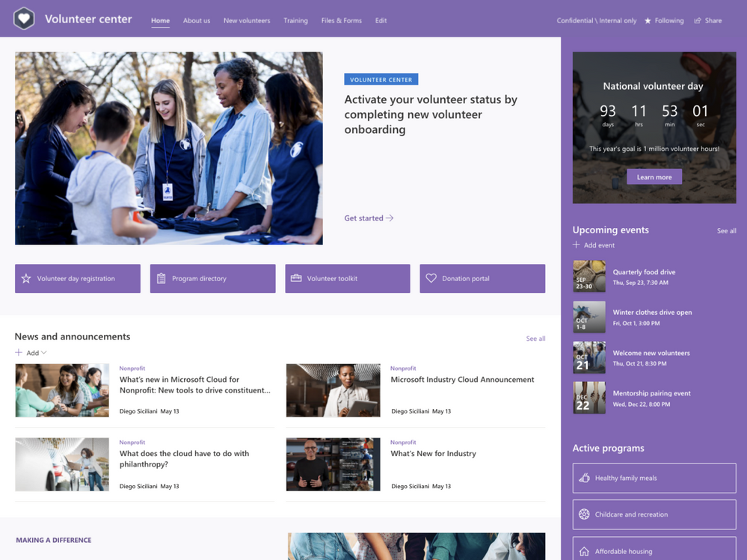The image size is (747, 560).
Task: Open the Healthy family meals program
Action: 654,478
